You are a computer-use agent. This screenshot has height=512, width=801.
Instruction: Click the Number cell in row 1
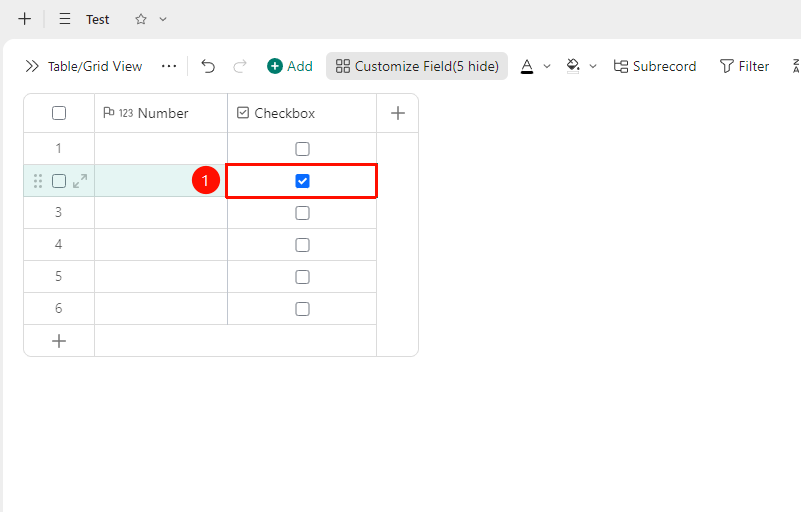161,149
